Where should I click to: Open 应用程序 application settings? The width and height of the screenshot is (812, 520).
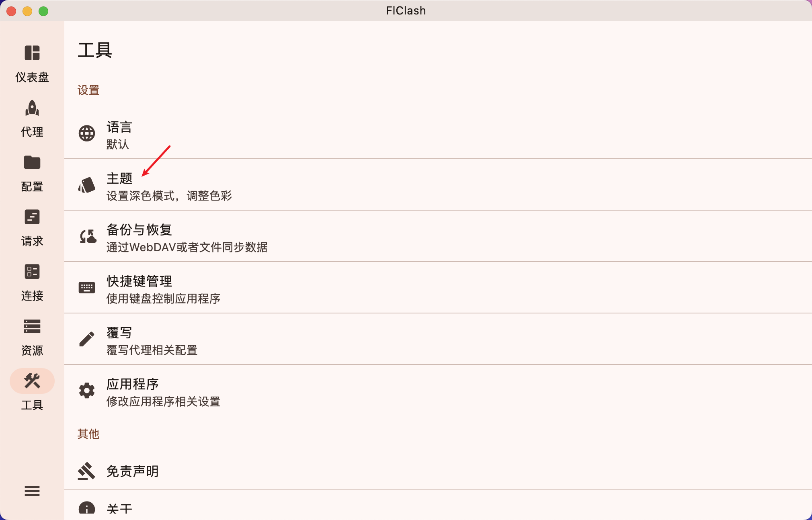(x=438, y=391)
